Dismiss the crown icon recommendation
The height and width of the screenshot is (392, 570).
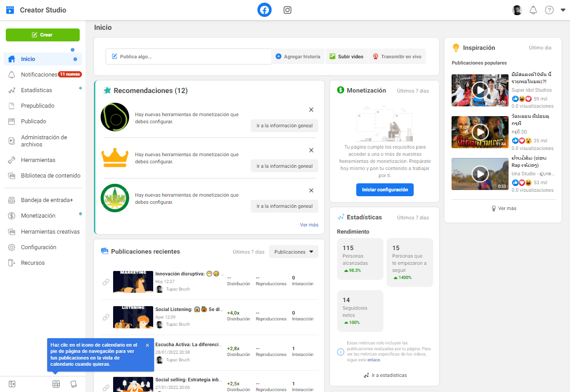click(x=311, y=150)
